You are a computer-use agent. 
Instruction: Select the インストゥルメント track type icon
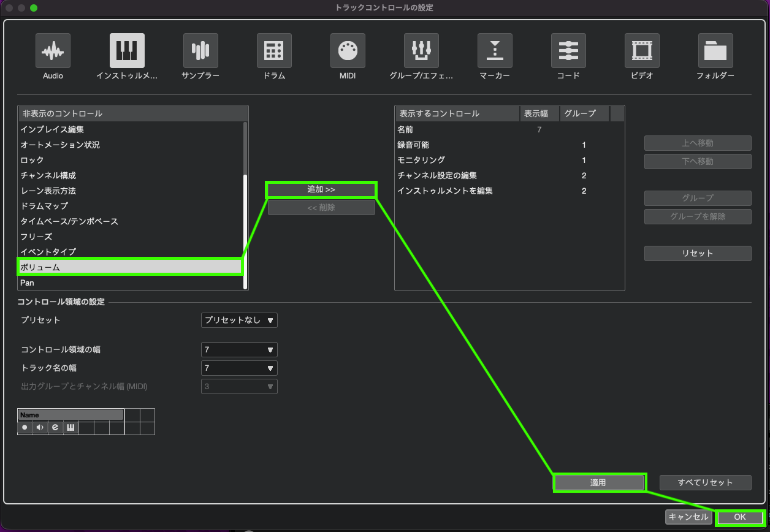(127, 51)
